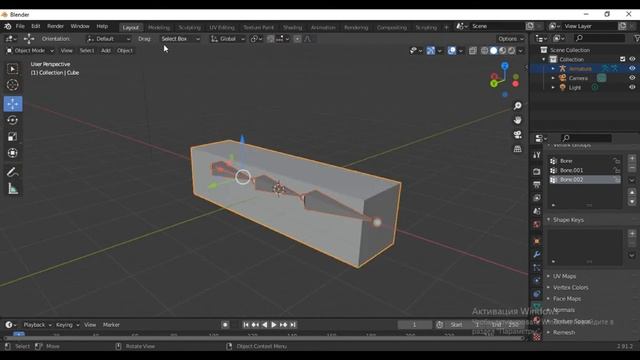Toggle X-Ray display
This screenshot has width=640, height=360.
[x=473, y=51]
